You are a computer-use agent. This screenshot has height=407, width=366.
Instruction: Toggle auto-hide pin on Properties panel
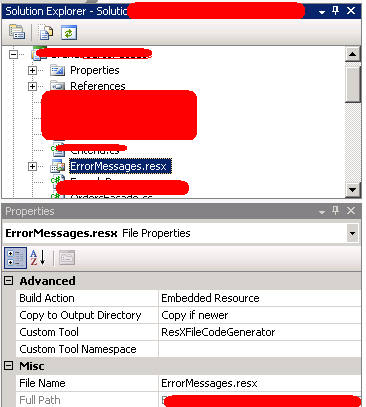click(x=336, y=211)
